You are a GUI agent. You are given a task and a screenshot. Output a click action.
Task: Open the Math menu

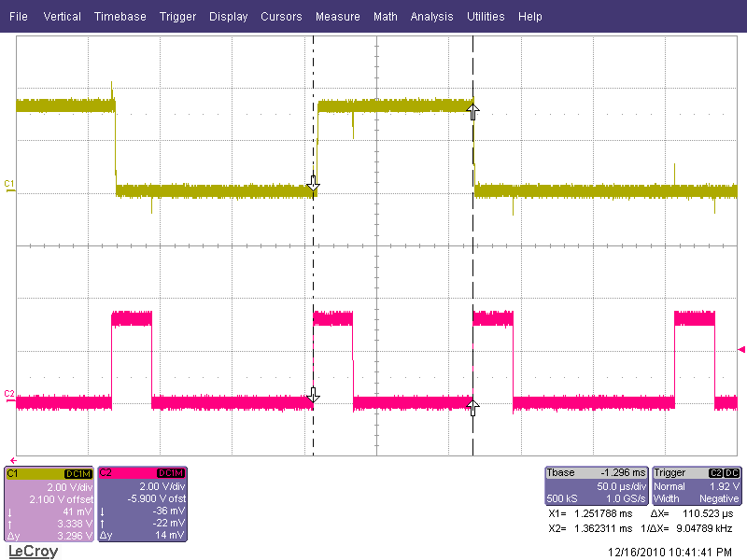tap(386, 17)
